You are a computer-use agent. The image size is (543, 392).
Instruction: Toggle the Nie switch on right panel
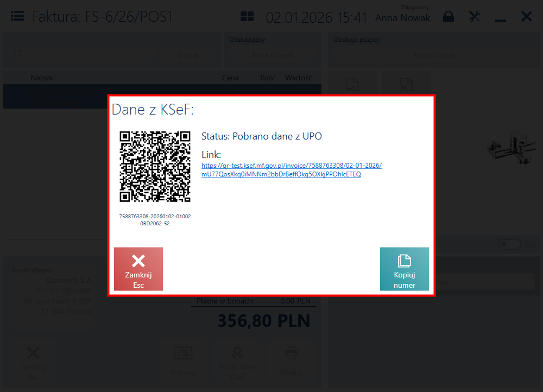[510, 245]
